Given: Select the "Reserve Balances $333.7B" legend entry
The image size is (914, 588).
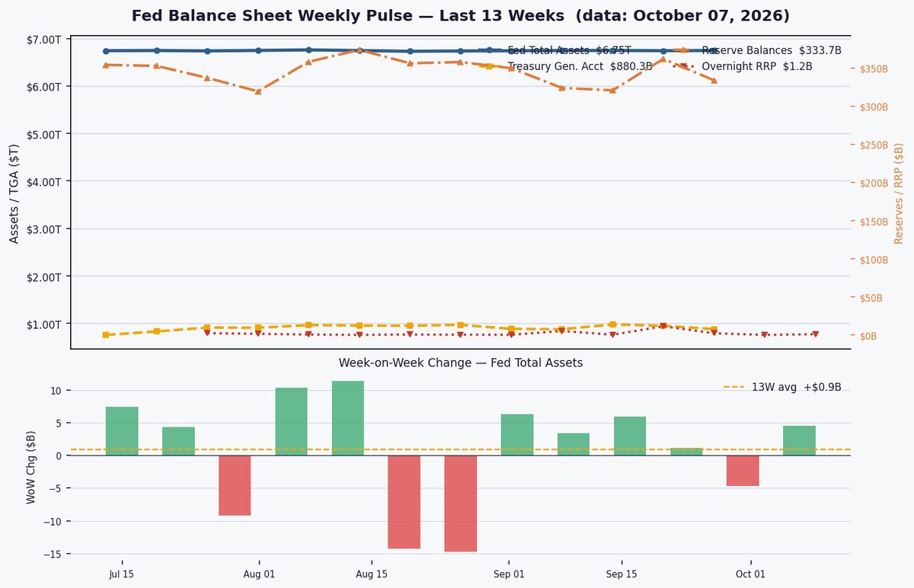Looking at the screenshot, I should tap(757, 50).
